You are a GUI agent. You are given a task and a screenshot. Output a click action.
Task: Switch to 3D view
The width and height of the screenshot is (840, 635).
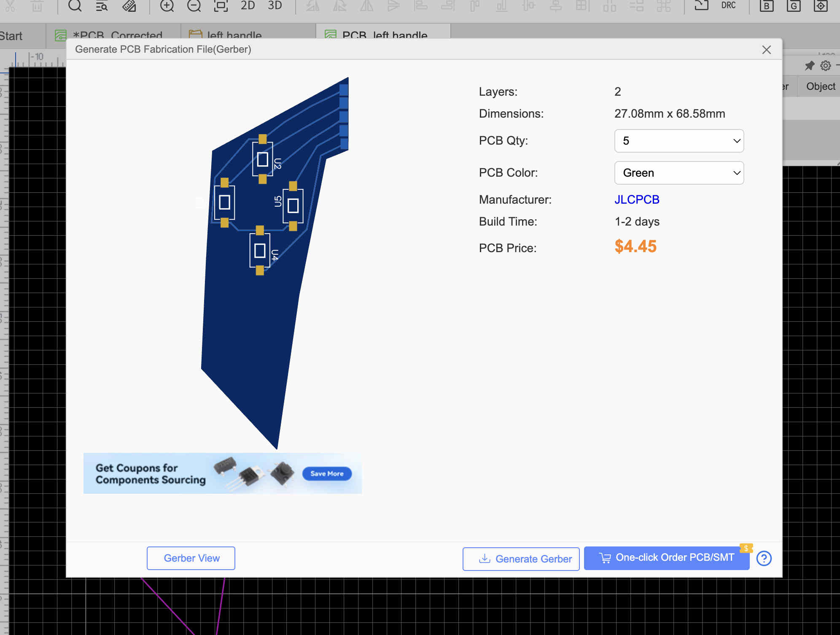pos(275,6)
